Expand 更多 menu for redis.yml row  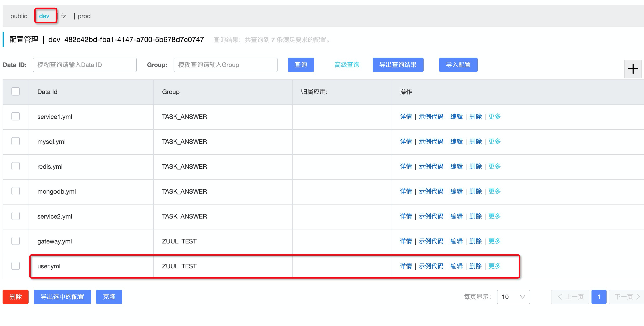point(494,166)
